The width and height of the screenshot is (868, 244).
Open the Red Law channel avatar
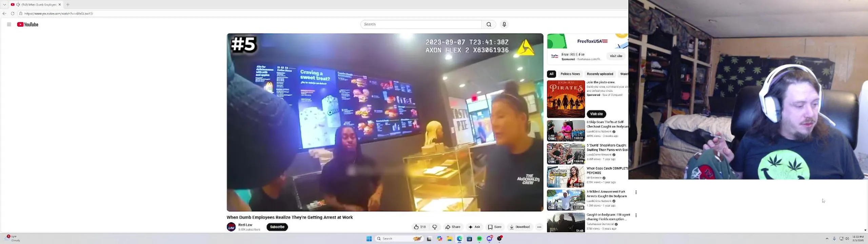tap(231, 227)
